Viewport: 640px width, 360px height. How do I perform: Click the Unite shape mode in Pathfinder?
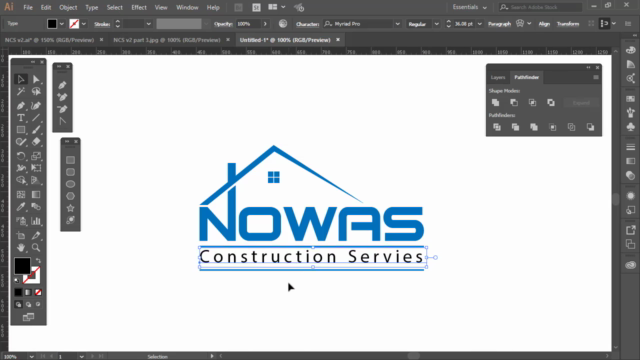click(496, 102)
